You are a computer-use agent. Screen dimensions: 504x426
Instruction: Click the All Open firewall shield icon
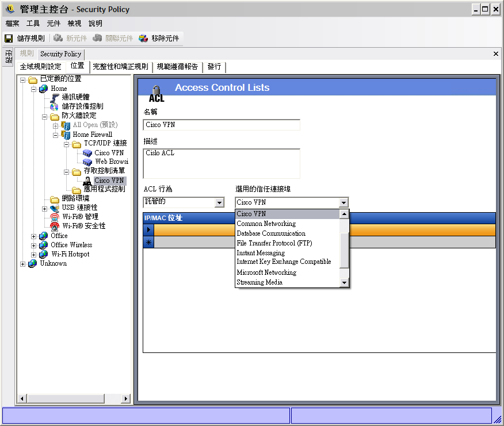[x=66, y=125]
